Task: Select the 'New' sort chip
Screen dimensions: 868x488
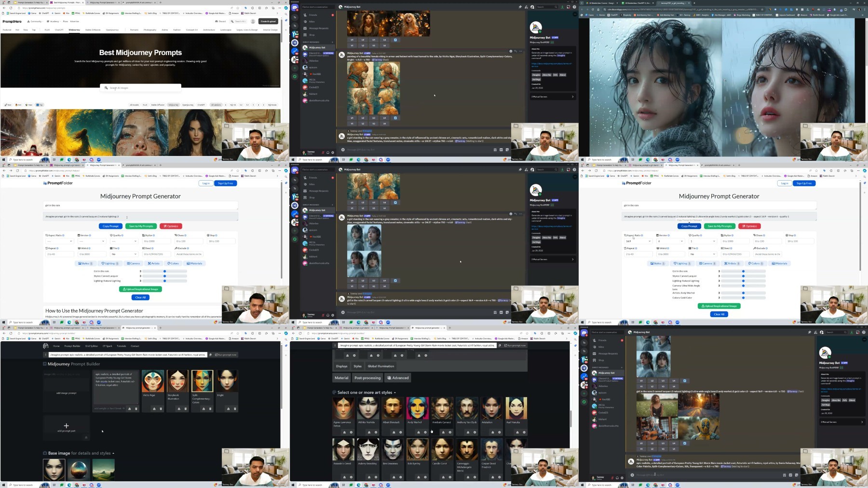Action: (x=29, y=105)
